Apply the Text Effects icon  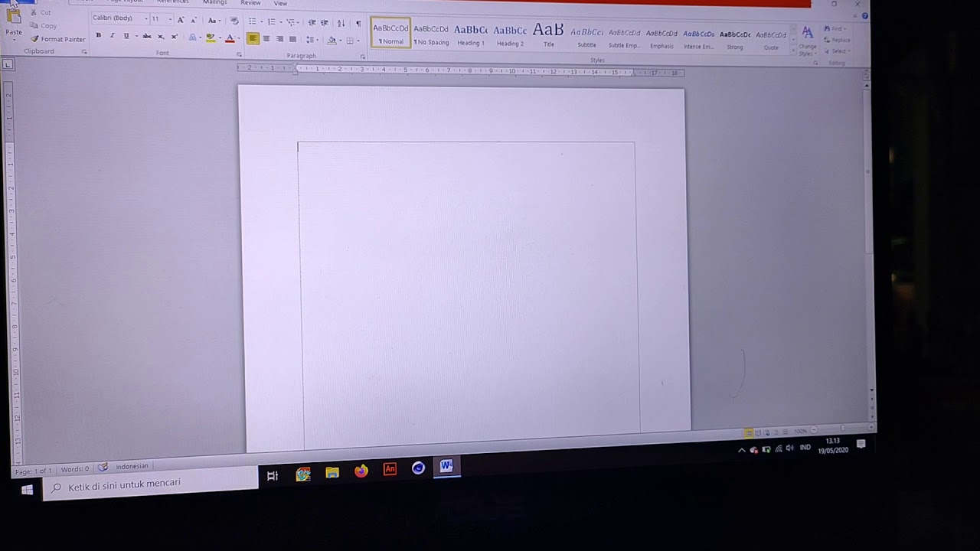pos(192,37)
